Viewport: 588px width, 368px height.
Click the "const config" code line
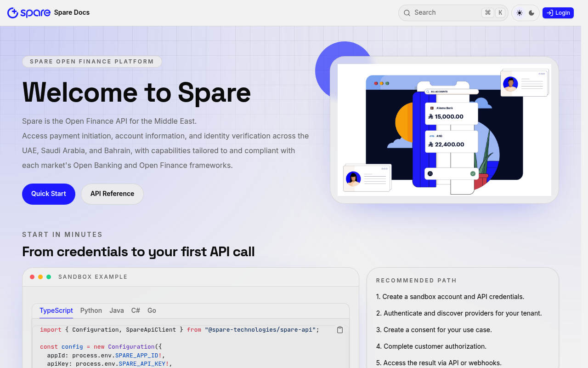tap(101, 347)
